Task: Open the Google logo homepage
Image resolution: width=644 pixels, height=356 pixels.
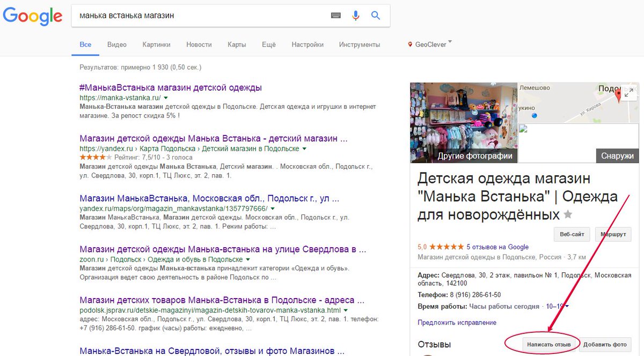Action: pos(33,16)
